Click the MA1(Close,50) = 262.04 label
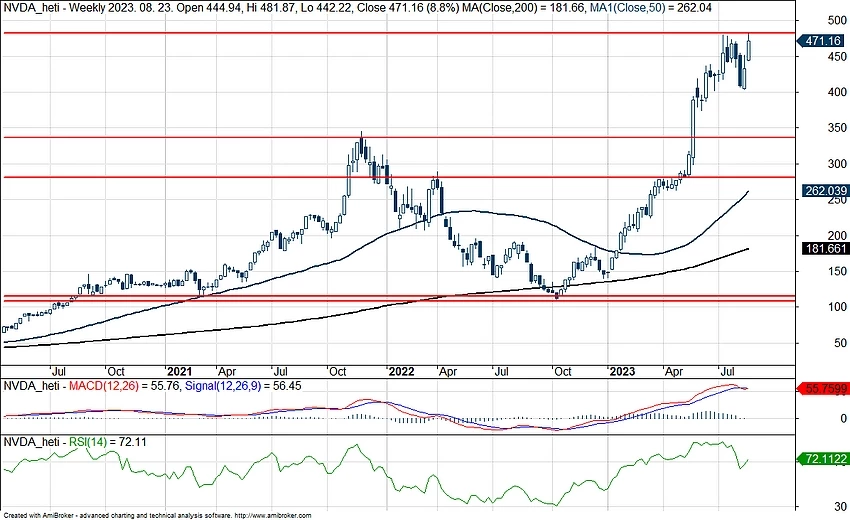 point(651,8)
